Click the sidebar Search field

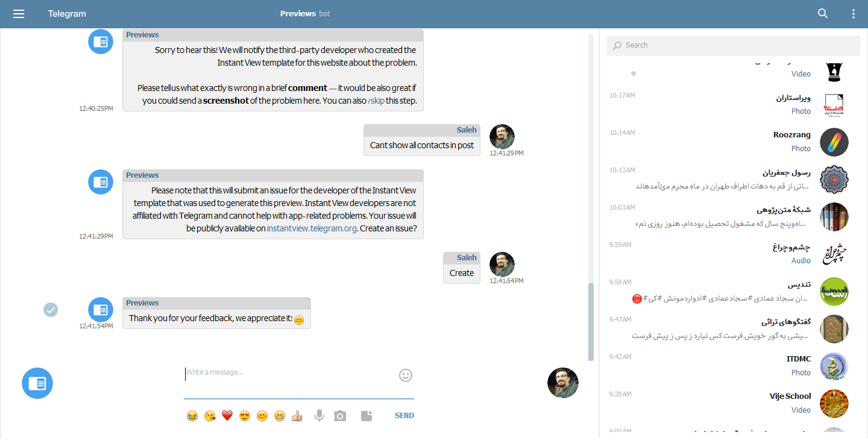733,45
